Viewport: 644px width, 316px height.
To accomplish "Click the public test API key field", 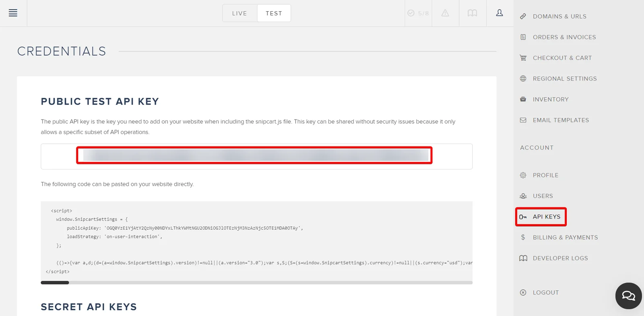I will pyautogui.click(x=256, y=156).
